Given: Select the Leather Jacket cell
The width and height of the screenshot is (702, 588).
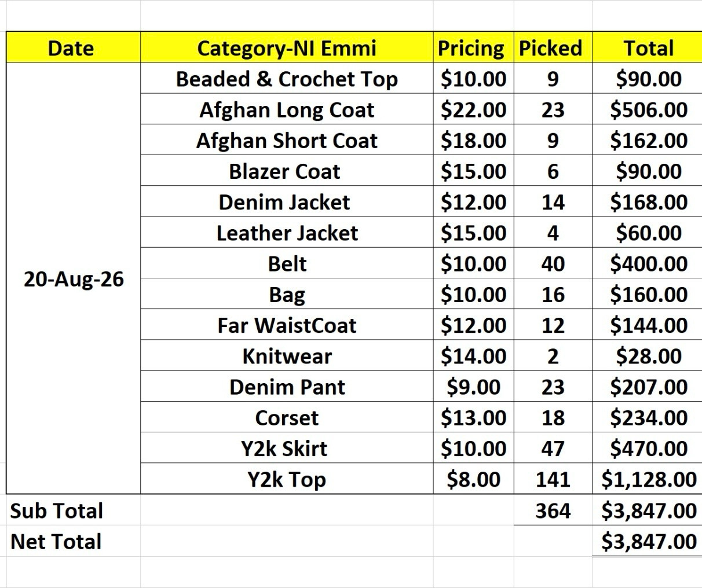Looking at the screenshot, I should pos(287,232).
